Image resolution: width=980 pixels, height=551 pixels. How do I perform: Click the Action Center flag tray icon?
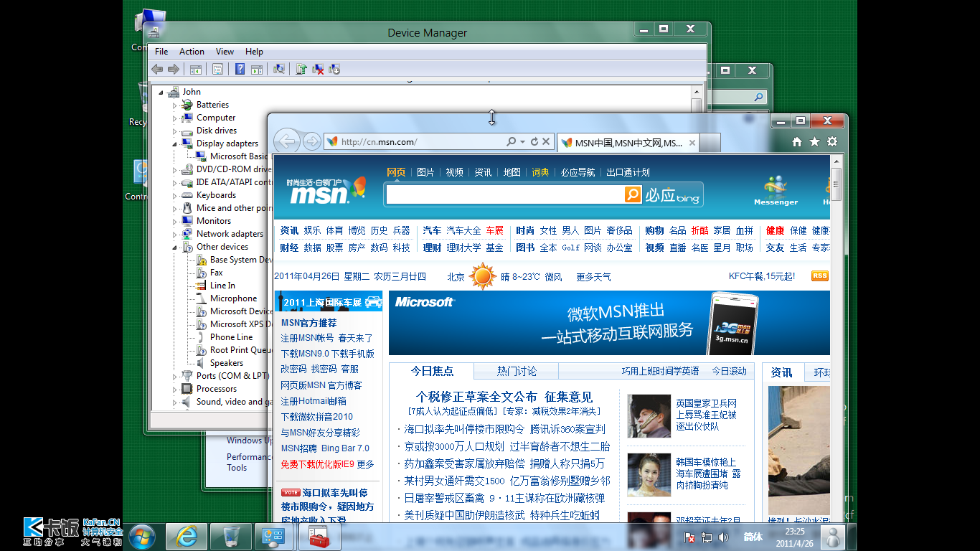688,537
